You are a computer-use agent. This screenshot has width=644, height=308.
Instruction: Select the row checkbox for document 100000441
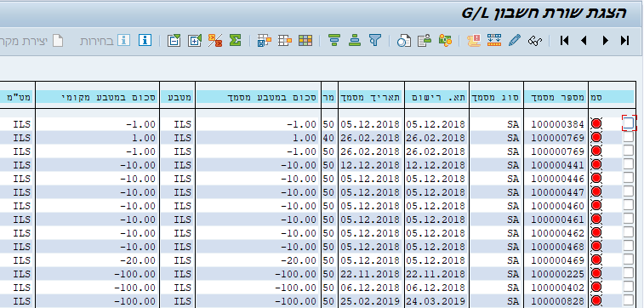point(629,164)
